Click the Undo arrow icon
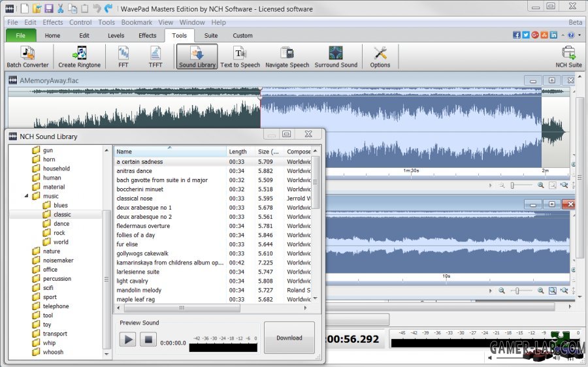This screenshot has width=588, height=367. [97, 8]
